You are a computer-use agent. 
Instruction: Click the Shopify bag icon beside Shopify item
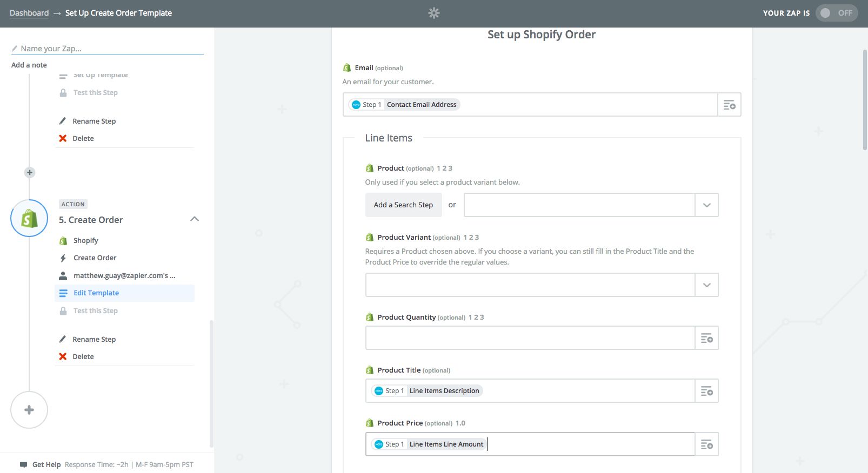pyautogui.click(x=63, y=240)
